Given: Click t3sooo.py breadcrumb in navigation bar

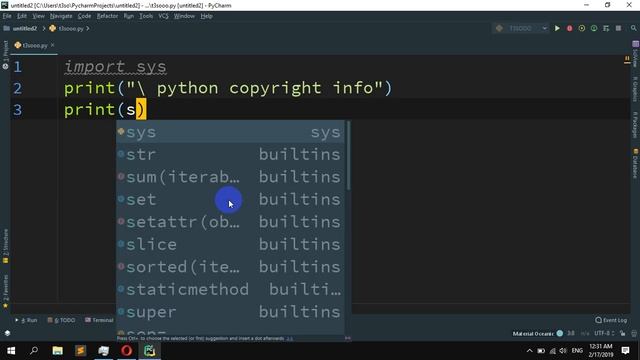Looking at the screenshot, I should click(x=67, y=28).
